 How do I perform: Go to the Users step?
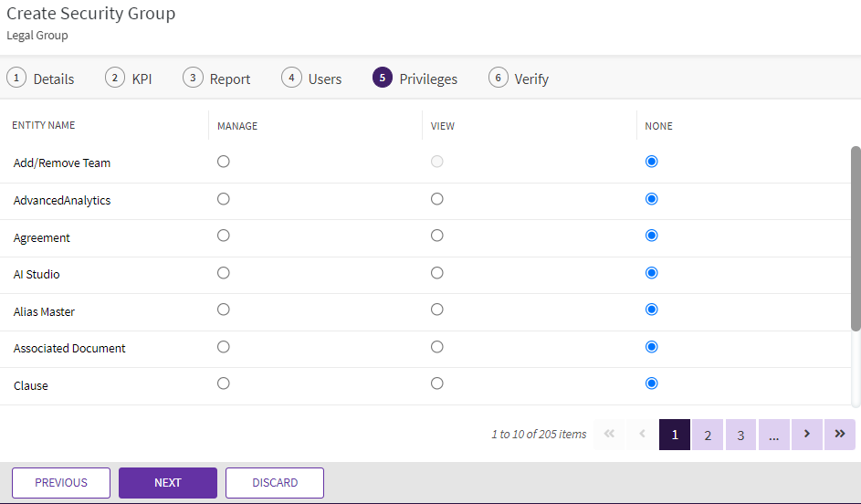pos(311,79)
